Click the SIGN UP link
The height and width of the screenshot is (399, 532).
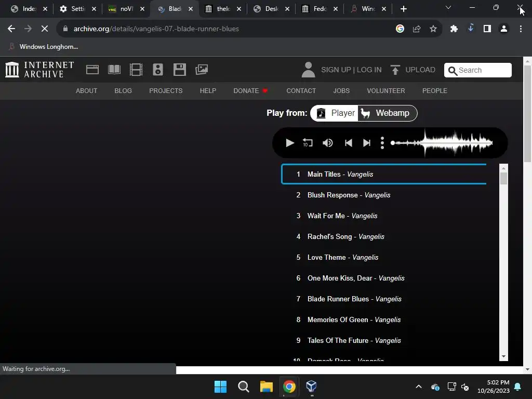pyautogui.click(x=336, y=70)
